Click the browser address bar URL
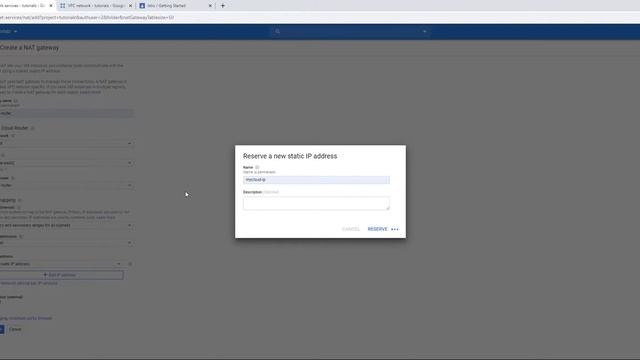 pyautogui.click(x=87, y=18)
